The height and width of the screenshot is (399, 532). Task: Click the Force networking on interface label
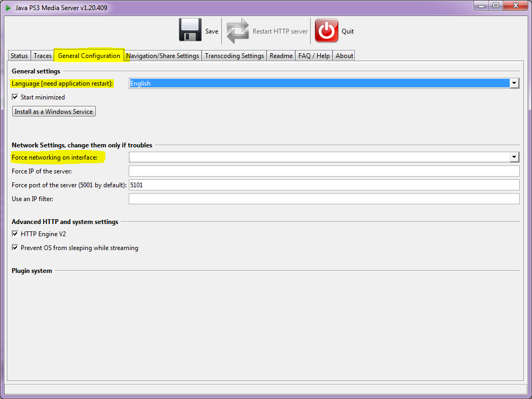pos(54,157)
